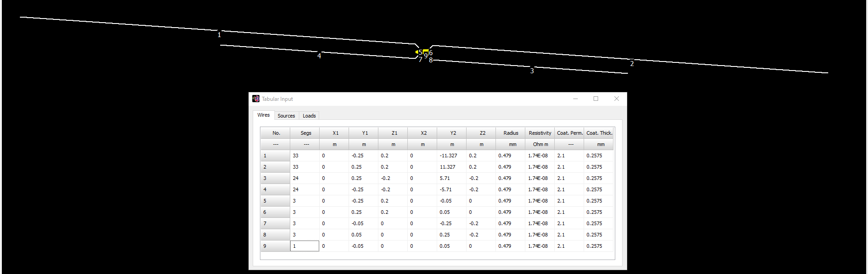868x274 pixels.
Task: Select row header for wire 5
Action: click(x=275, y=201)
